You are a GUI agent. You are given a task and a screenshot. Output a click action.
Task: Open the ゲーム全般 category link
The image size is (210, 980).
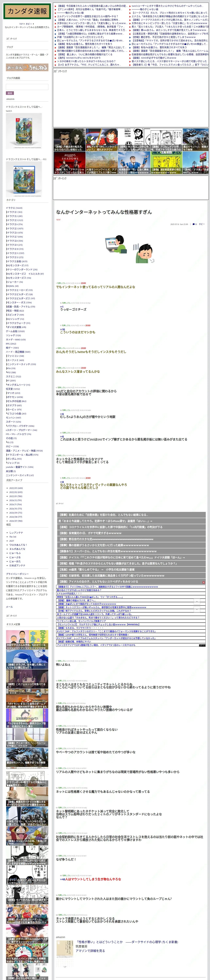coord(15,331)
